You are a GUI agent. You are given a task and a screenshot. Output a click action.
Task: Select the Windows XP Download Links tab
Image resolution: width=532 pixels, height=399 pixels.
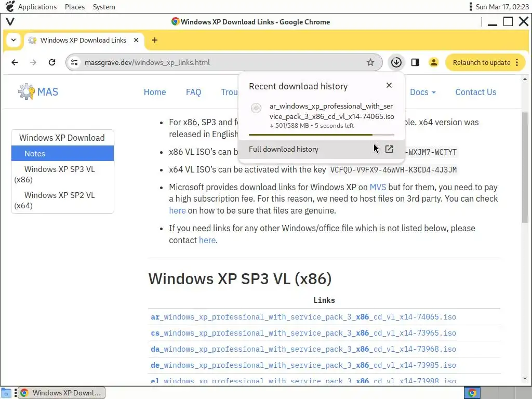point(83,40)
